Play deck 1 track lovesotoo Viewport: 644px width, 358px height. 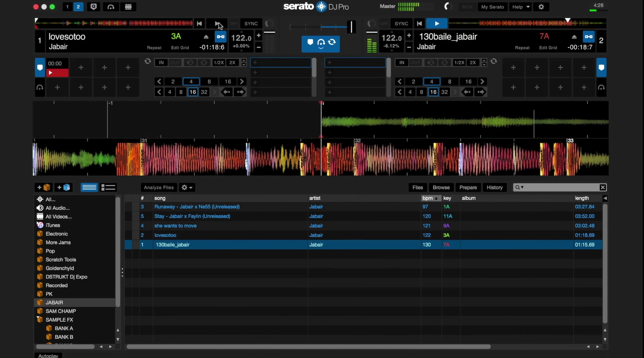point(217,24)
